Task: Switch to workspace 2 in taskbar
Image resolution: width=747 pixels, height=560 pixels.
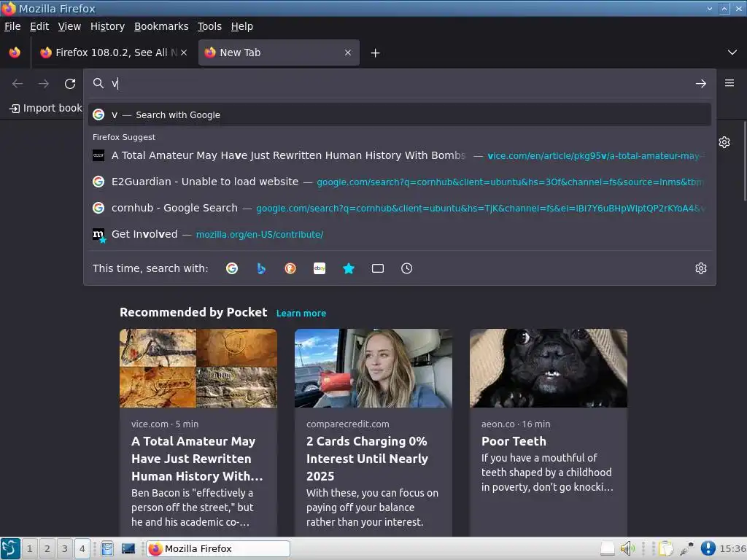Action: pos(47,548)
